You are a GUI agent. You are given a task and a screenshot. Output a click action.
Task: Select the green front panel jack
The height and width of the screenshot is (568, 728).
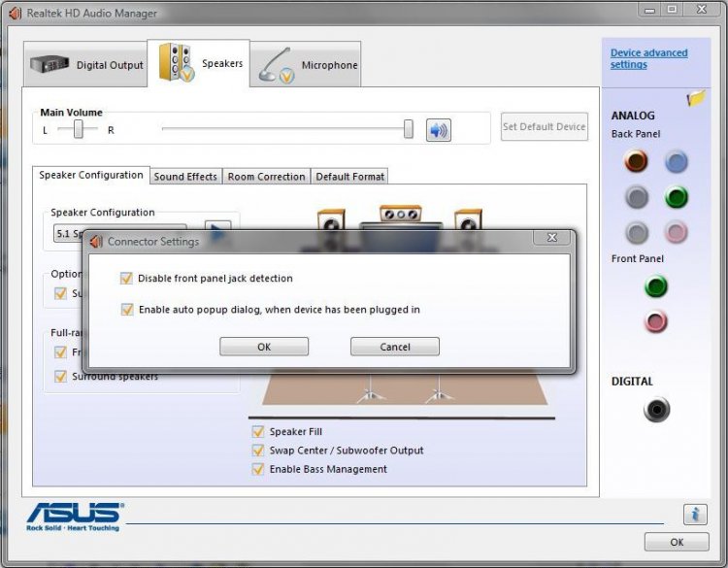pos(656,286)
